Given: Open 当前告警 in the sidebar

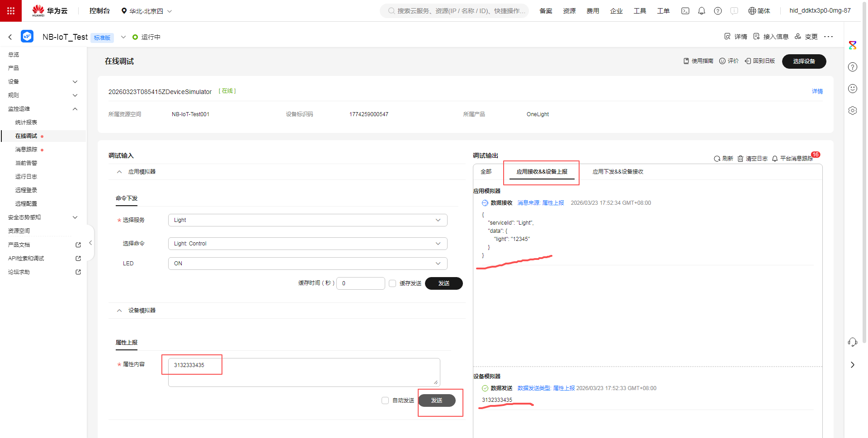Looking at the screenshot, I should (x=26, y=163).
